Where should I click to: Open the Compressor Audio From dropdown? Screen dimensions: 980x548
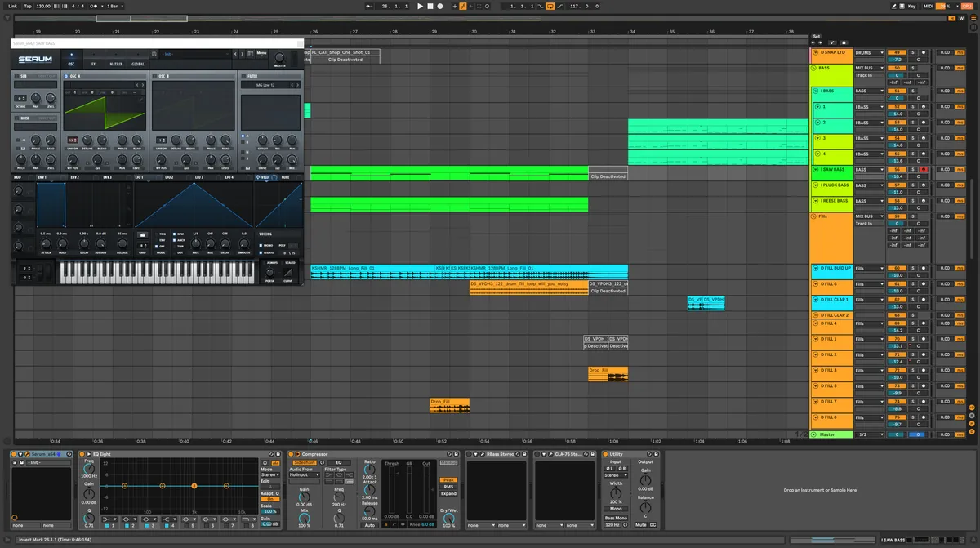point(305,474)
